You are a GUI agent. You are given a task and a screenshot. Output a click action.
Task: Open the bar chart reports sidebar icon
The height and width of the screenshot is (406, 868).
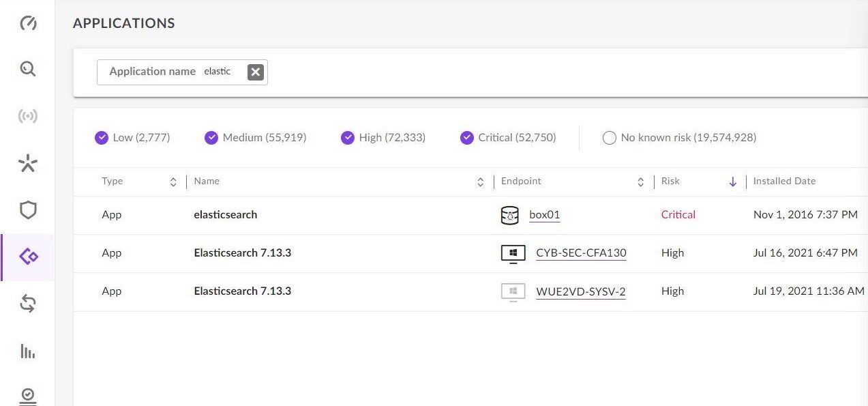(x=28, y=351)
